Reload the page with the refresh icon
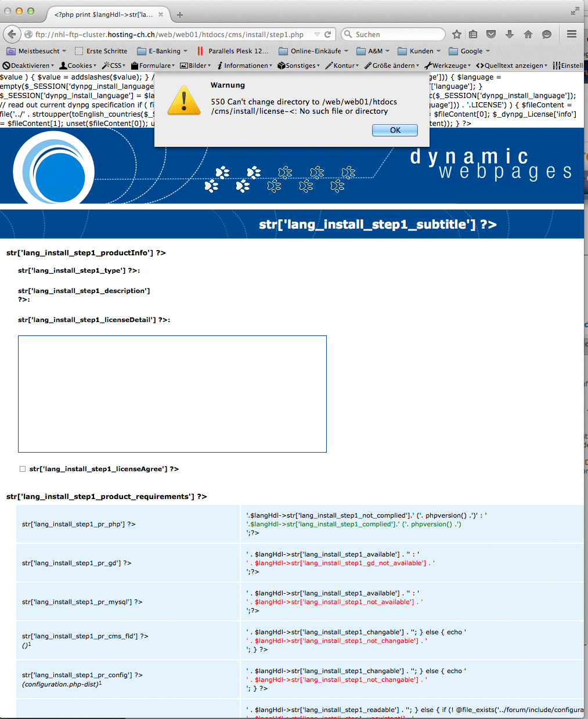 pos(328,34)
